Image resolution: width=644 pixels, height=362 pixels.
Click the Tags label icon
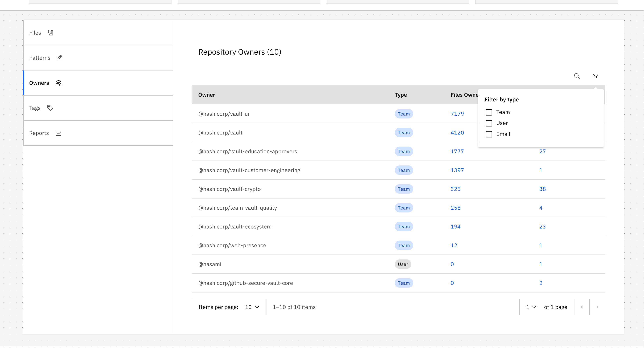(x=50, y=108)
